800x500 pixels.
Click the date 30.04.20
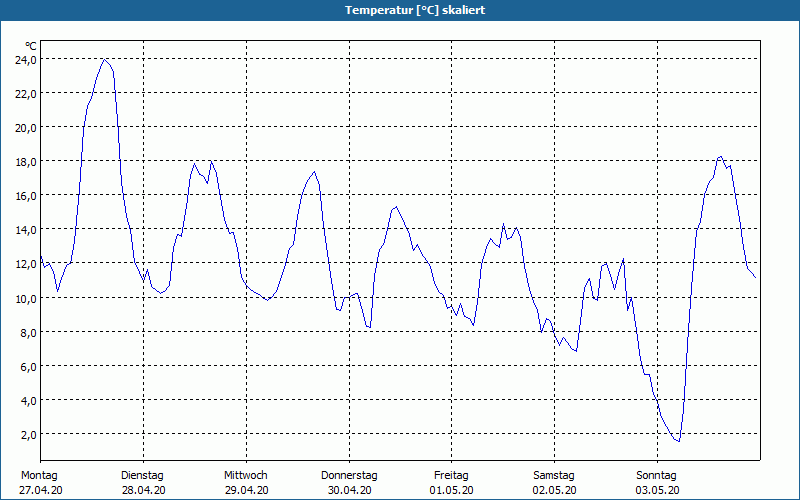tap(349, 490)
